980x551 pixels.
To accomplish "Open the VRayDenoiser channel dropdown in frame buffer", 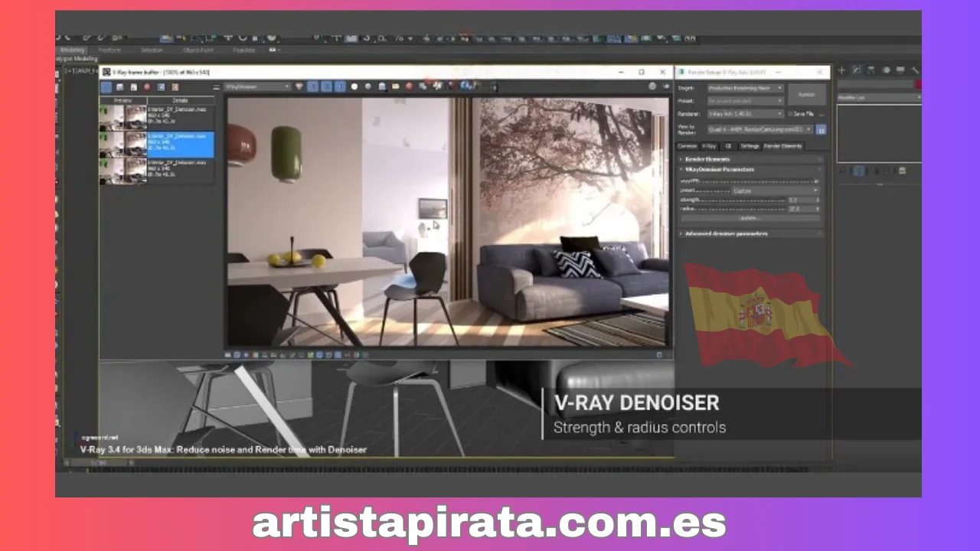I will pos(257,86).
